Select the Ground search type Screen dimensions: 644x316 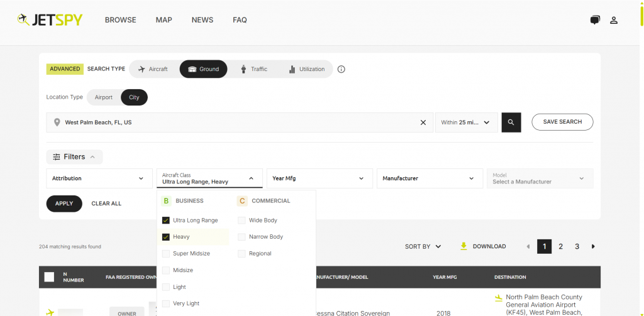203,69
